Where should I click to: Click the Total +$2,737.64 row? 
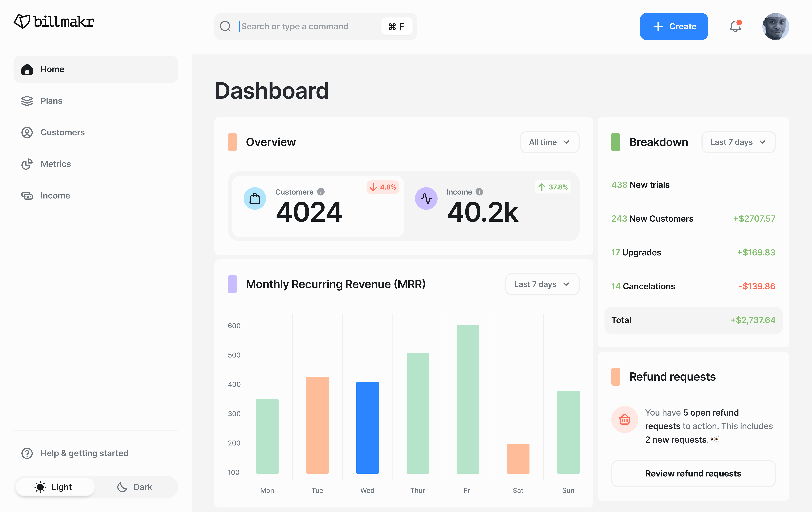click(x=693, y=320)
